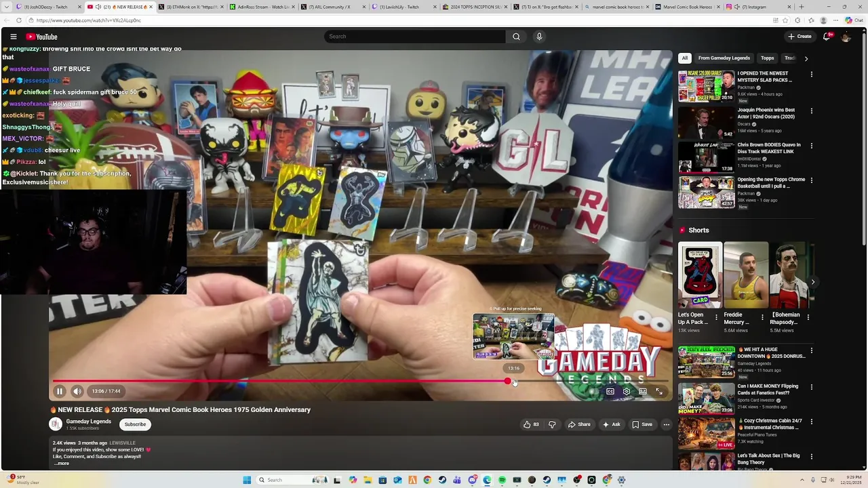Open Microsoft Teams taskbar icon
The width and height of the screenshot is (868, 488).
457,480
